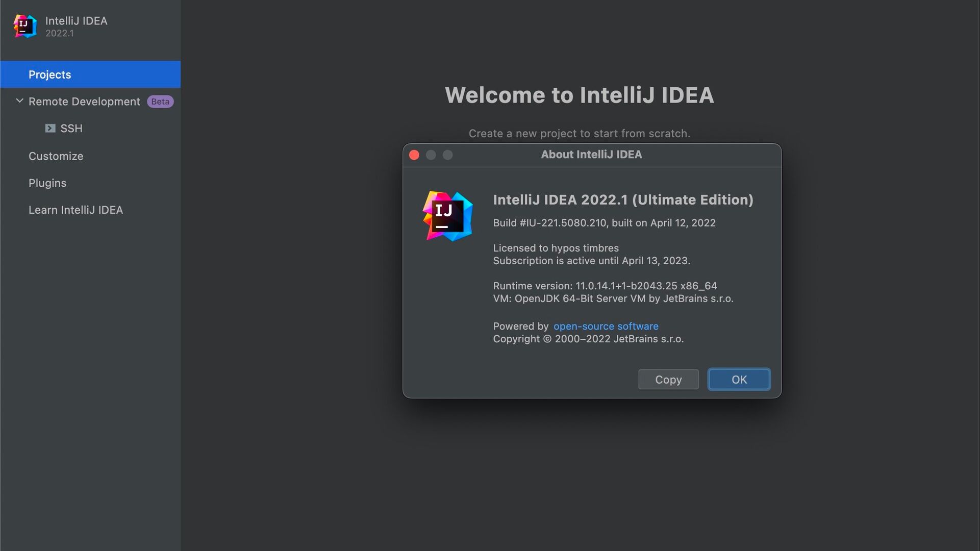Click the About IntelliJ IDEA title bar

coord(592,155)
